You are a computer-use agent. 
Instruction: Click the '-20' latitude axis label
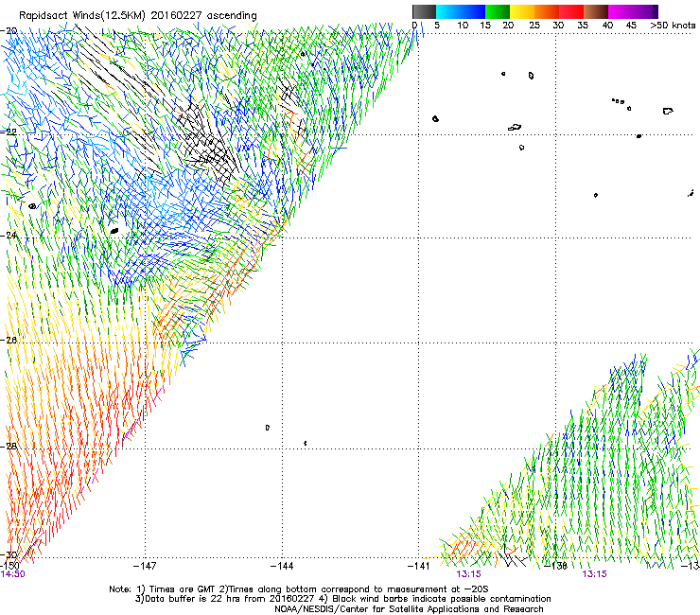9,31
